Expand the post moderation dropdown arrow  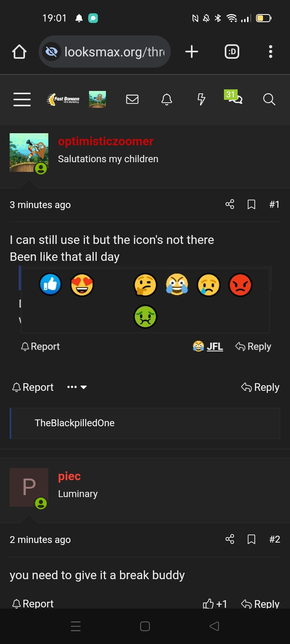[84, 387]
